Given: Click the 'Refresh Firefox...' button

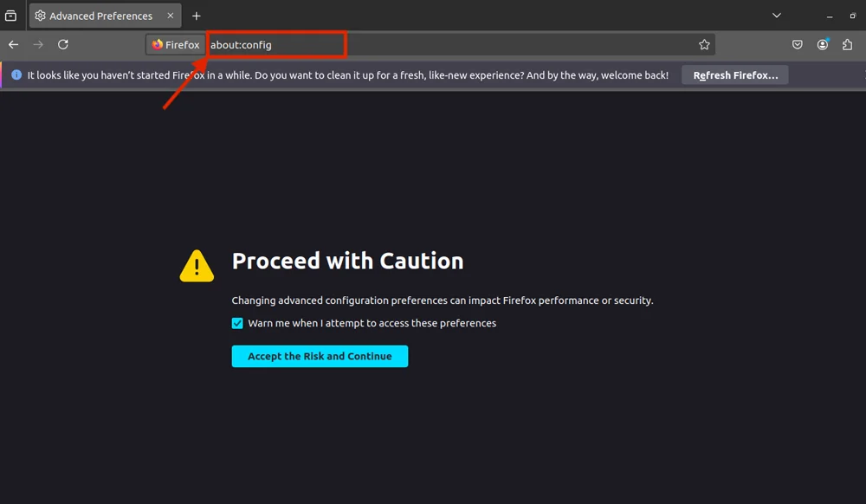Looking at the screenshot, I should point(734,75).
